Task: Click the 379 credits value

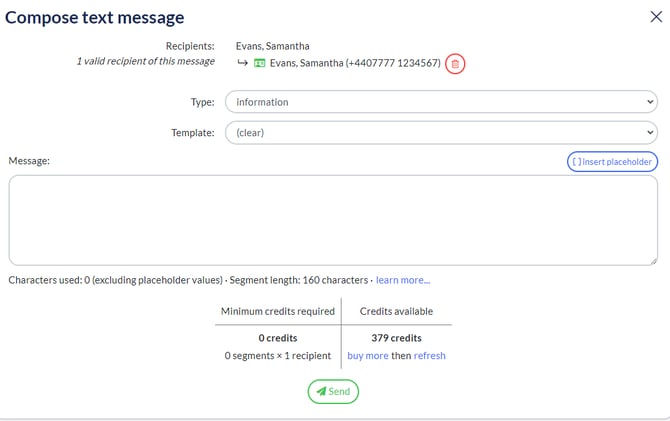Action: point(397,338)
